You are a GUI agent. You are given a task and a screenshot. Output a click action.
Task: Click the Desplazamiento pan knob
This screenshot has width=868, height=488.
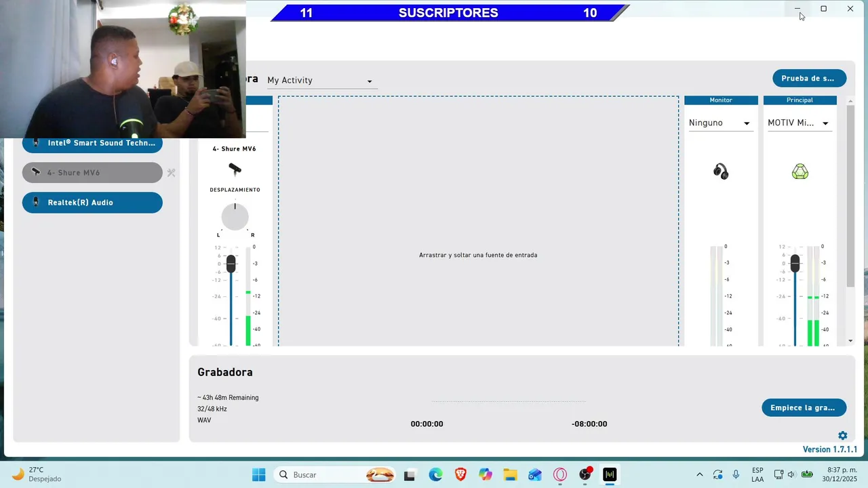point(235,217)
